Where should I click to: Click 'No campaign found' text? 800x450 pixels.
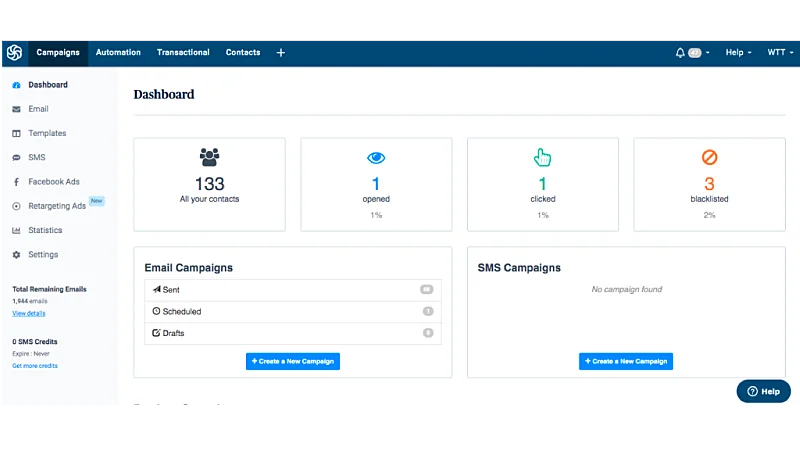[x=627, y=289]
